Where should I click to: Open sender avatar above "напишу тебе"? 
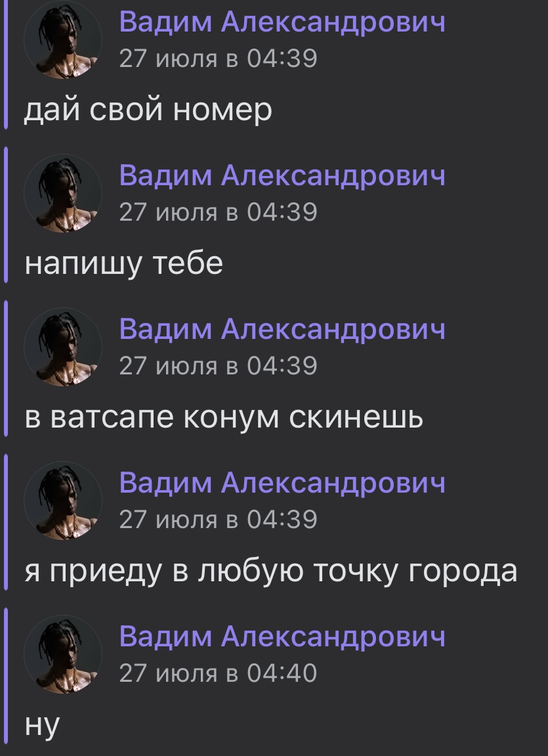[x=63, y=193]
